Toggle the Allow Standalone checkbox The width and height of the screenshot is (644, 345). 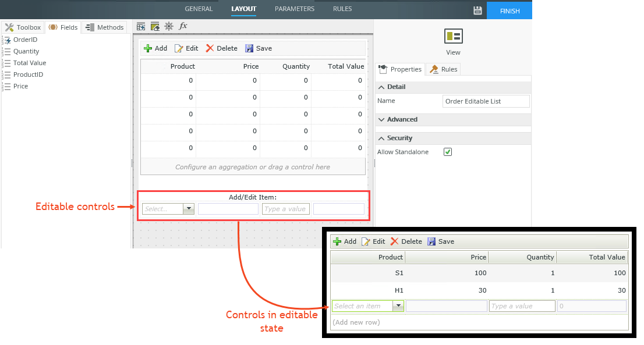(x=448, y=152)
